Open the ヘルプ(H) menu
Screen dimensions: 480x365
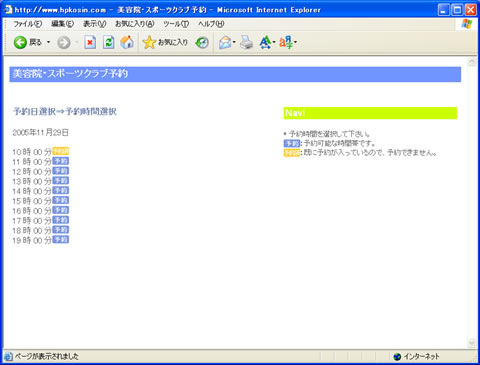click(x=211, y=24)
